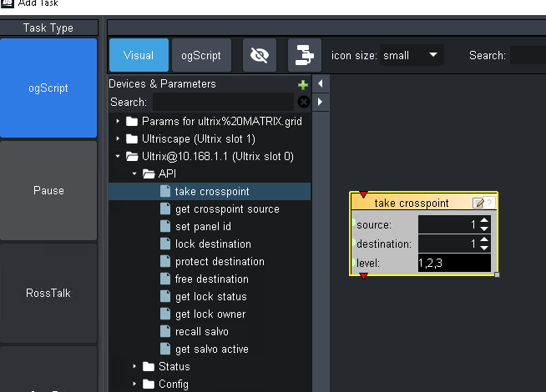Switch to the Visual editor tab

(x=139, y=55)
